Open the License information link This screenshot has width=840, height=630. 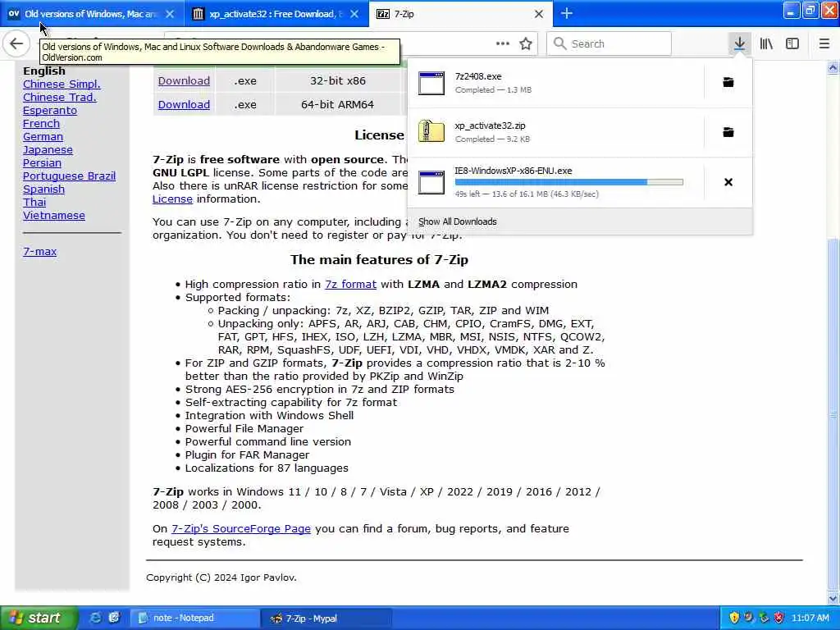[x=172, y=199]
